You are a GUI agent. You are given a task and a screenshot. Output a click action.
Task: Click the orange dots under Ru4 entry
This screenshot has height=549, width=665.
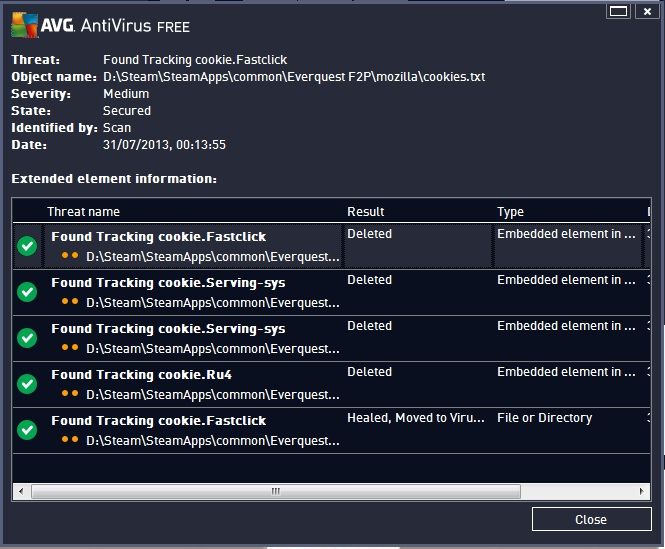pyautogui.click(x=70, y=393)
